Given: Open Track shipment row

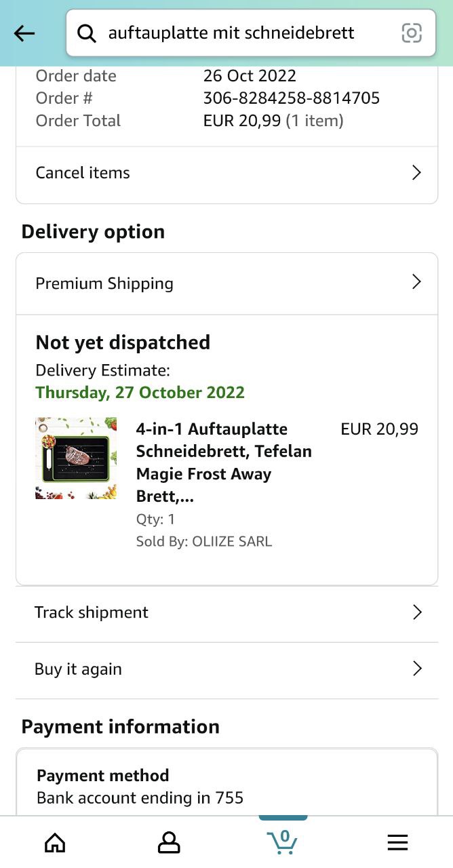Looking at the screenshot, I should (x=226, y=612).
